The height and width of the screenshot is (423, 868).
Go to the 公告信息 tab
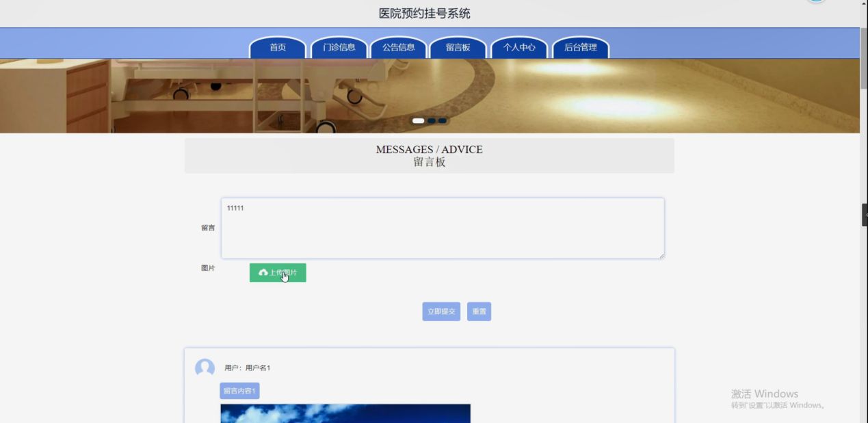coord(399,47)
